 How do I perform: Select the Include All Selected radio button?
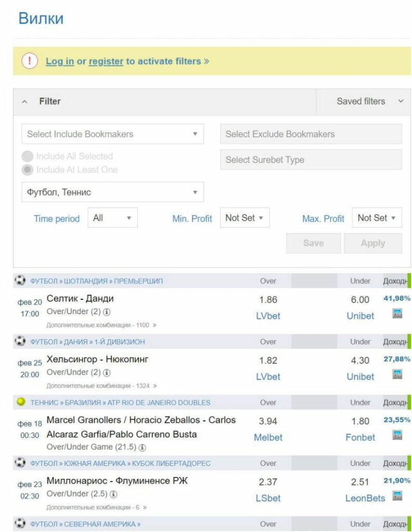[x=28, y=156]
